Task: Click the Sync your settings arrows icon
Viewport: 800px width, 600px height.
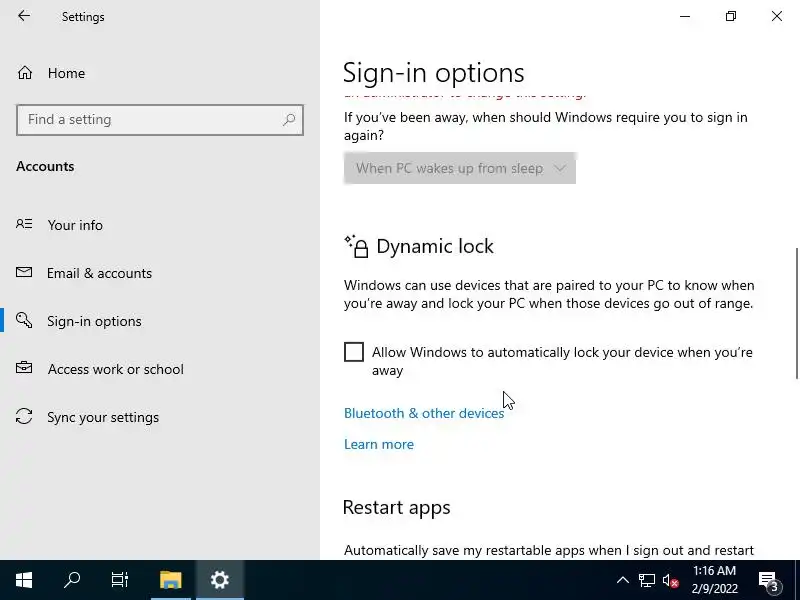Action: click(24, 416)
